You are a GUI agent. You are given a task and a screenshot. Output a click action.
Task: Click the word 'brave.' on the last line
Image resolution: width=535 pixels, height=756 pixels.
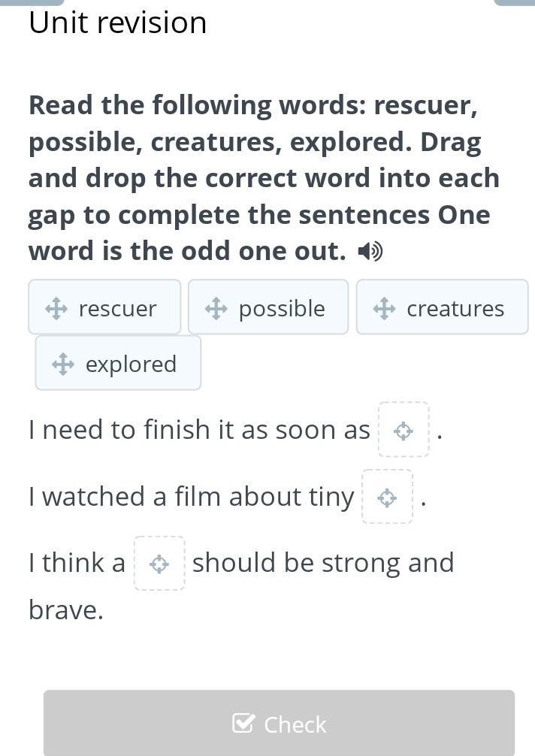66,610
